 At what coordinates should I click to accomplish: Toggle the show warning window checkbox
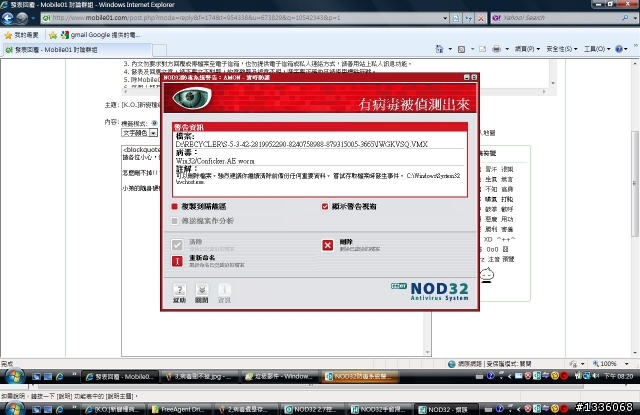point(324,206)
